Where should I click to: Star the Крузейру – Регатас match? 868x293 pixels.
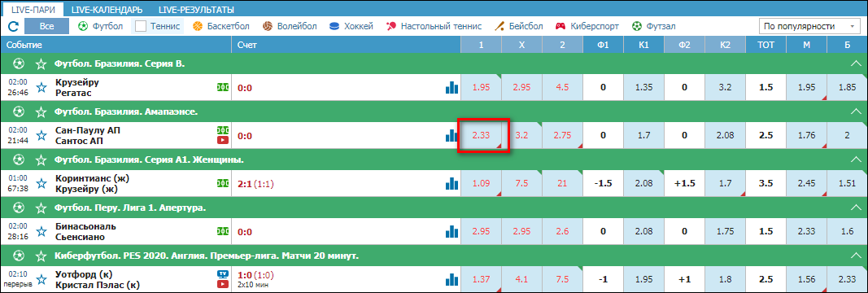(41, 88)
